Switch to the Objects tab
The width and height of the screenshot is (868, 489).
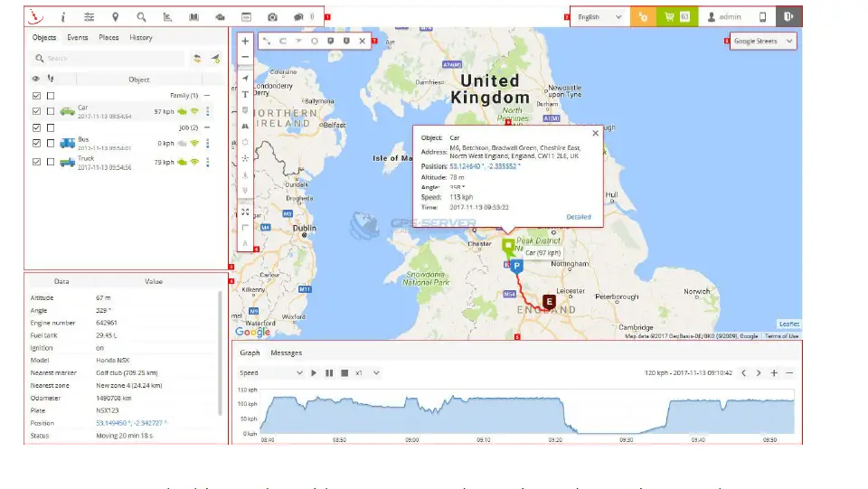tap(44, 38)
